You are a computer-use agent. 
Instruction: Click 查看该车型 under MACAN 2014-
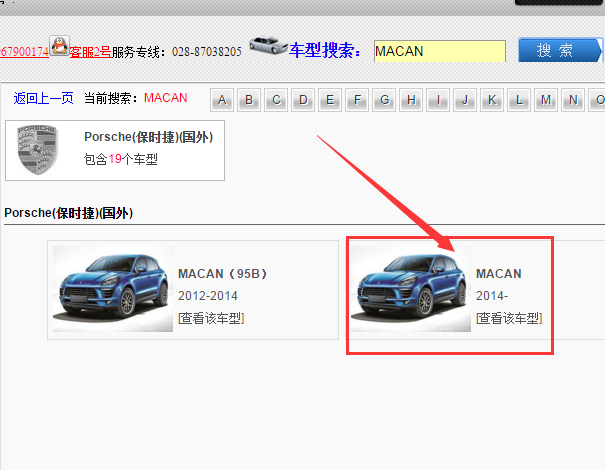tap(509, 318)
